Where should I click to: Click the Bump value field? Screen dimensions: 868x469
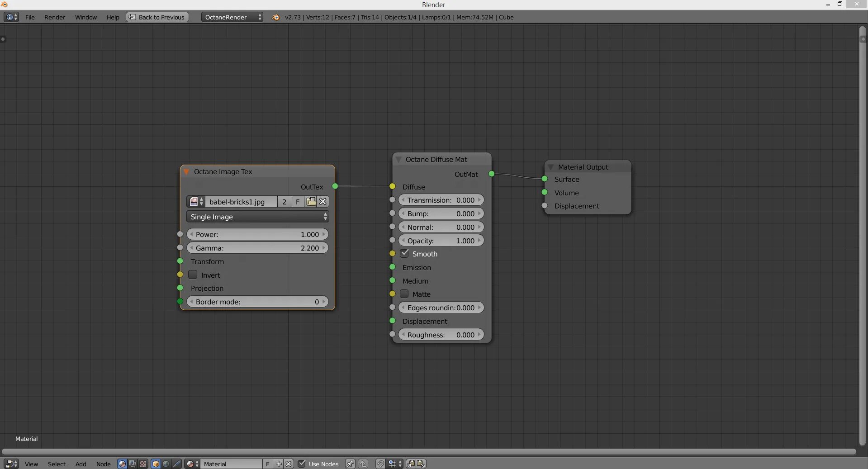click(x=441, y=213)
